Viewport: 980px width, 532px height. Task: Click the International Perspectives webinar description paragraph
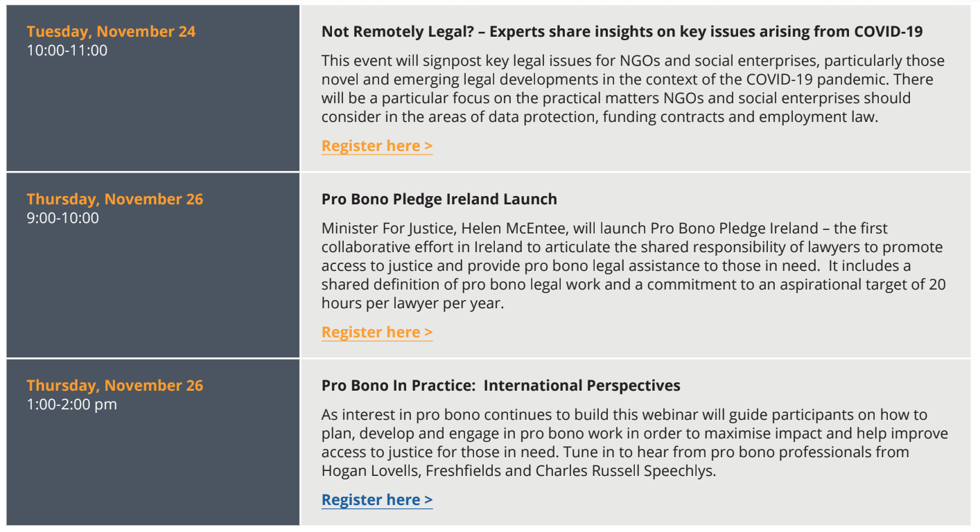point(635,443)
